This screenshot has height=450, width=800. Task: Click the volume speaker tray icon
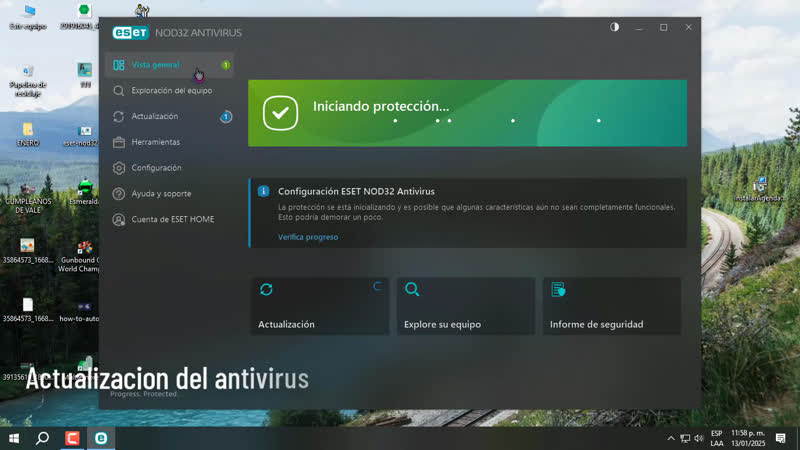tap(699, 438)
